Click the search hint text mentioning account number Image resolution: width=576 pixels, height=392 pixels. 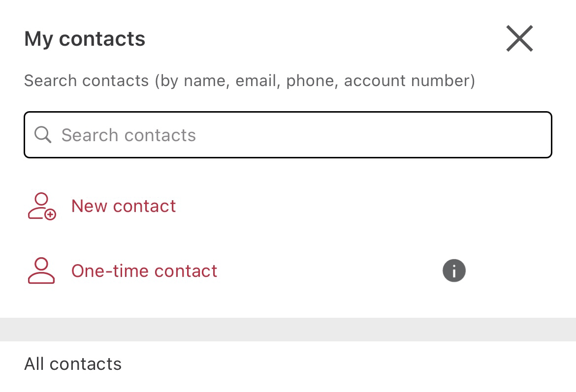pos(250,81)
